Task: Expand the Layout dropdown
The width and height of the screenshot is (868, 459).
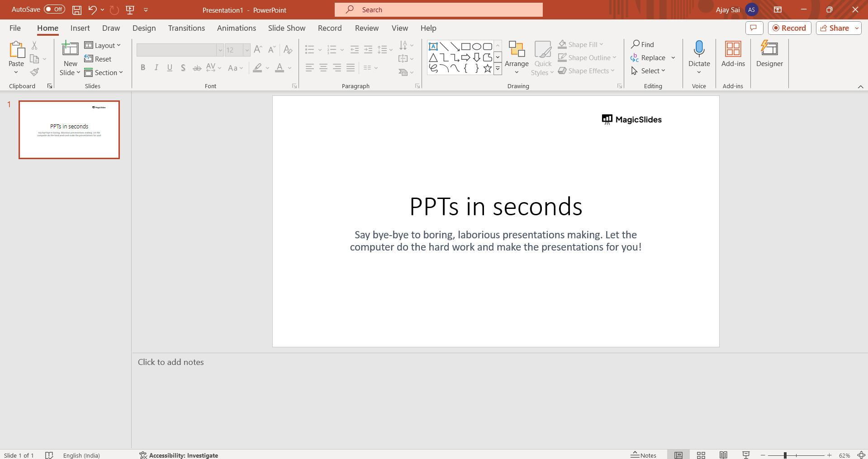Action: point(103,45)
